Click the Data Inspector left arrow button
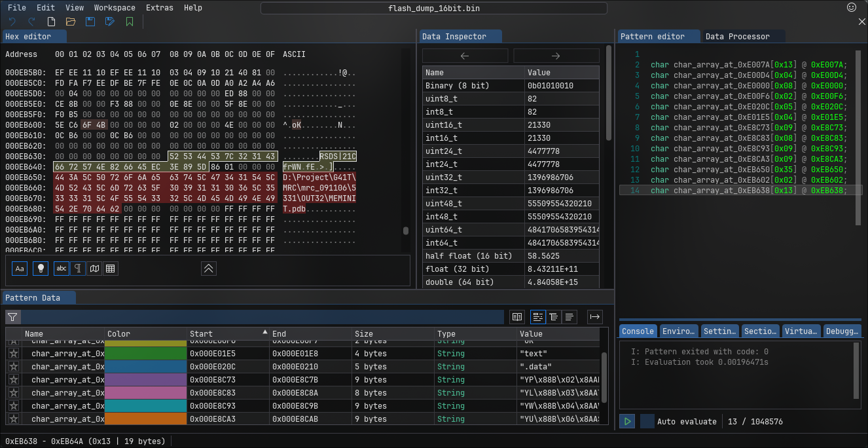This screenshot has width=868, height=448. 465,56
